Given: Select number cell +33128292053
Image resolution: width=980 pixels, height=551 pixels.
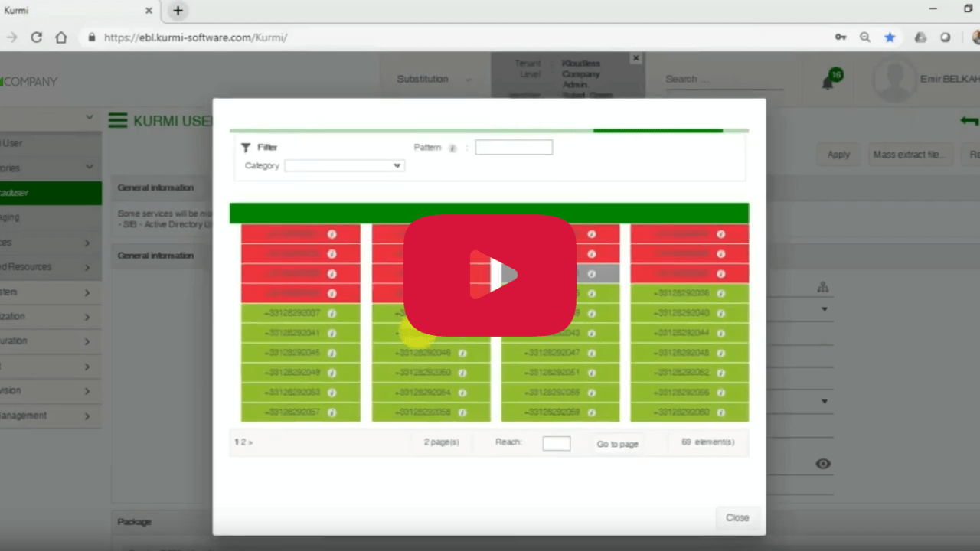Looking at the screenshot, I should (x=300, y=393).
